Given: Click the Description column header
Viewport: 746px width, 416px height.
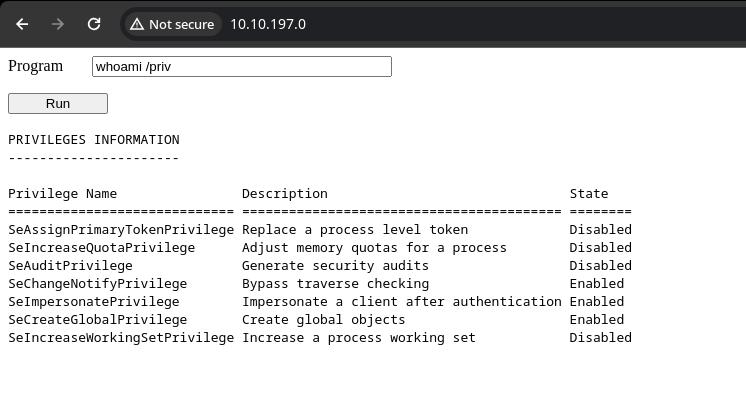Looking at the screenshot, I should (x=284, y=194).
